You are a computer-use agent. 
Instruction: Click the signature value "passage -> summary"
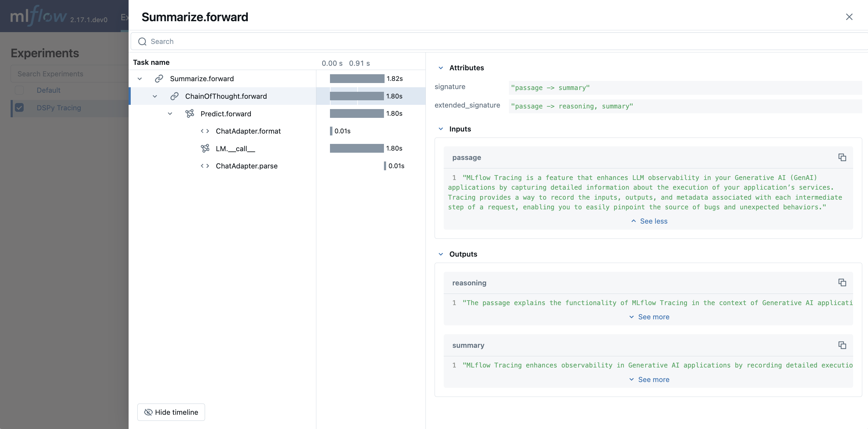coord(550,88)
